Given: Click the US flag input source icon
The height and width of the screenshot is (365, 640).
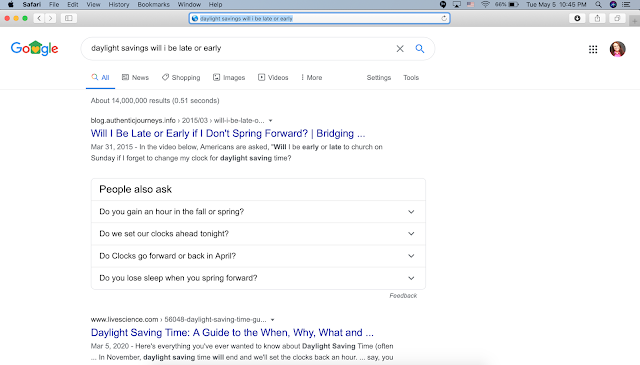Looking at the screenshot, I should pyautogui.click(x=471, y=4).
